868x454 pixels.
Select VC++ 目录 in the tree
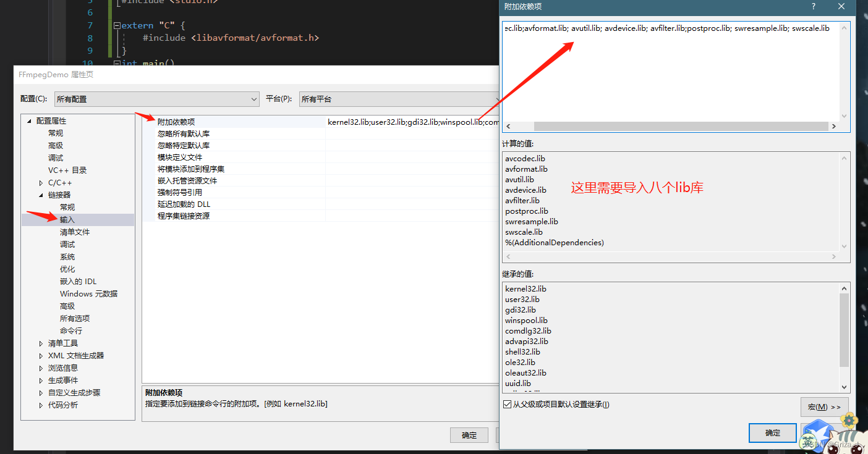67,170
